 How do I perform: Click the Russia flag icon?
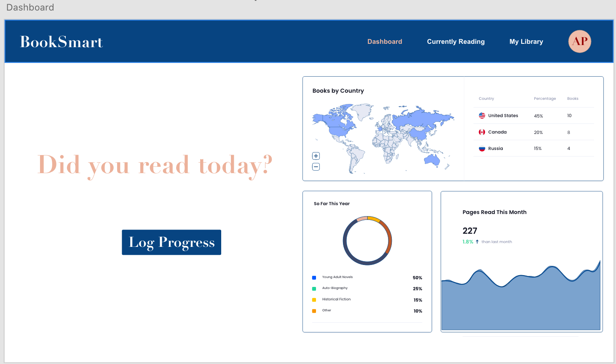click(482, 148)
